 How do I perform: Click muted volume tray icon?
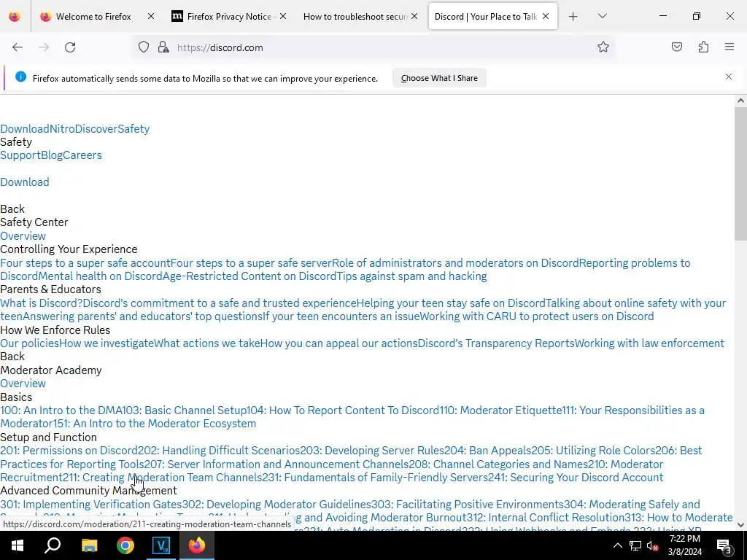[x=652, y=545]
